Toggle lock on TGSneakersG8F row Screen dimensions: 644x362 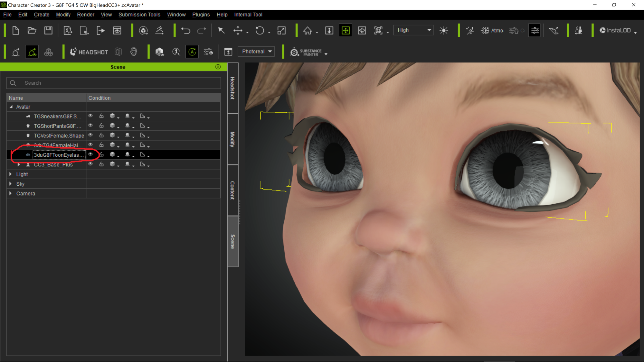pos(101,116)
